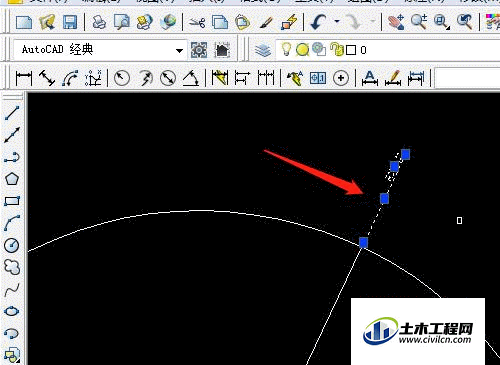Viewport: 500px width, 365px height.
Task: Select the Ellipse drawing tool
Action: click(12, 311)
